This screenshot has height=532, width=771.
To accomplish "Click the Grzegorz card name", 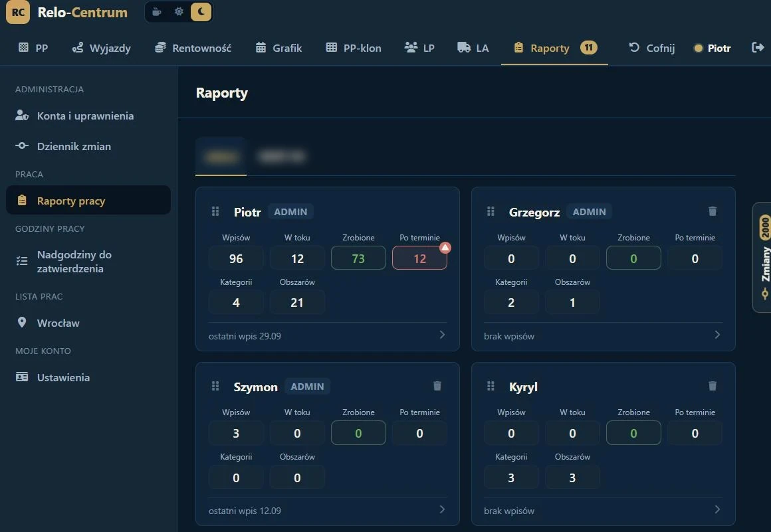I will [x=534, y=213].
